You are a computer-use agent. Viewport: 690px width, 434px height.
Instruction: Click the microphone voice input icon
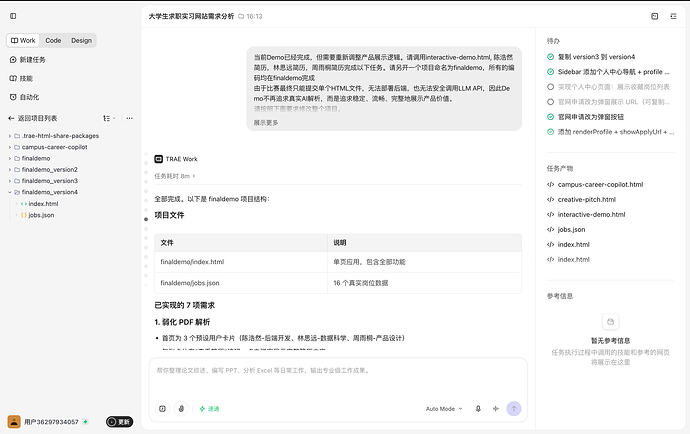click(x=478, y=408)
